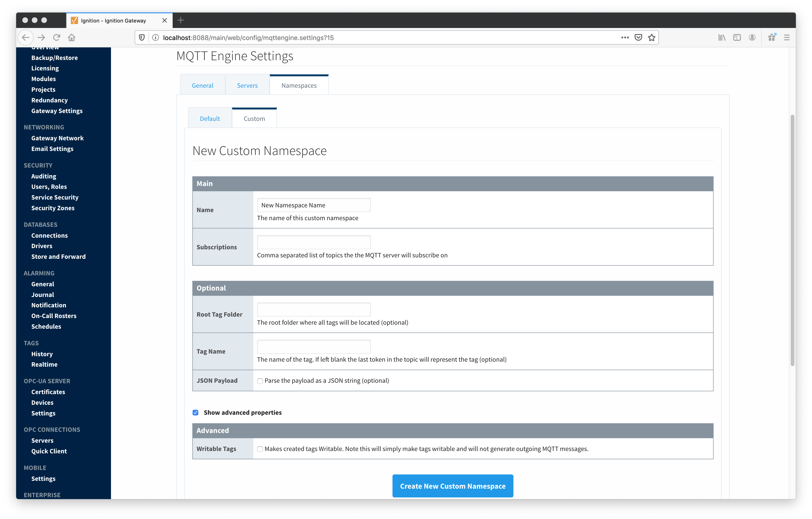The image size is (812, 519).
Task: Switch to the Servers tab
Action: coord(247,85)
